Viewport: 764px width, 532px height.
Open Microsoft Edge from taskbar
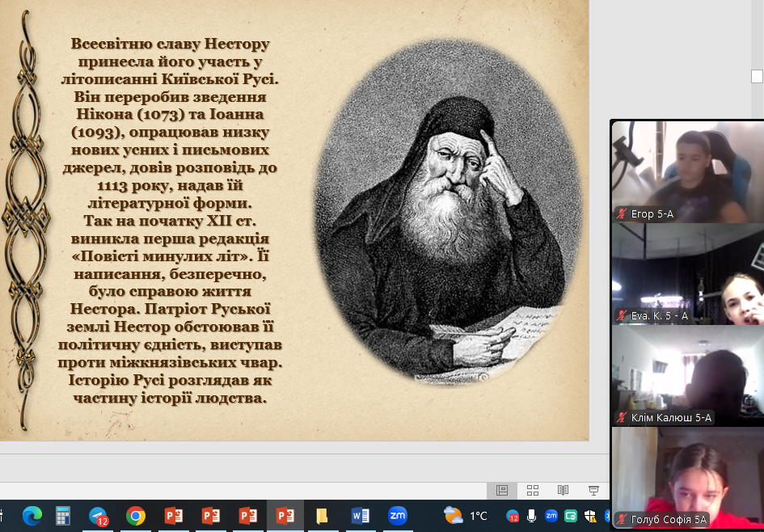(x=32, y=516)
